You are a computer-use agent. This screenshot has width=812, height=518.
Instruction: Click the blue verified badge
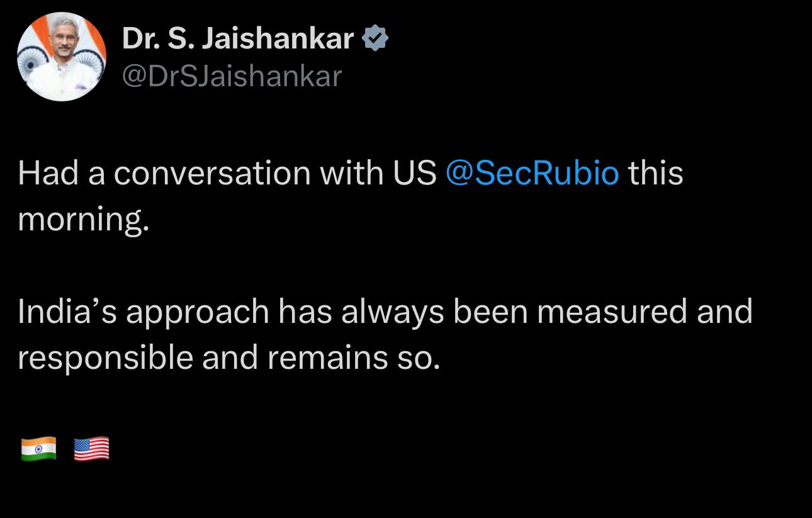pos(376,39)
